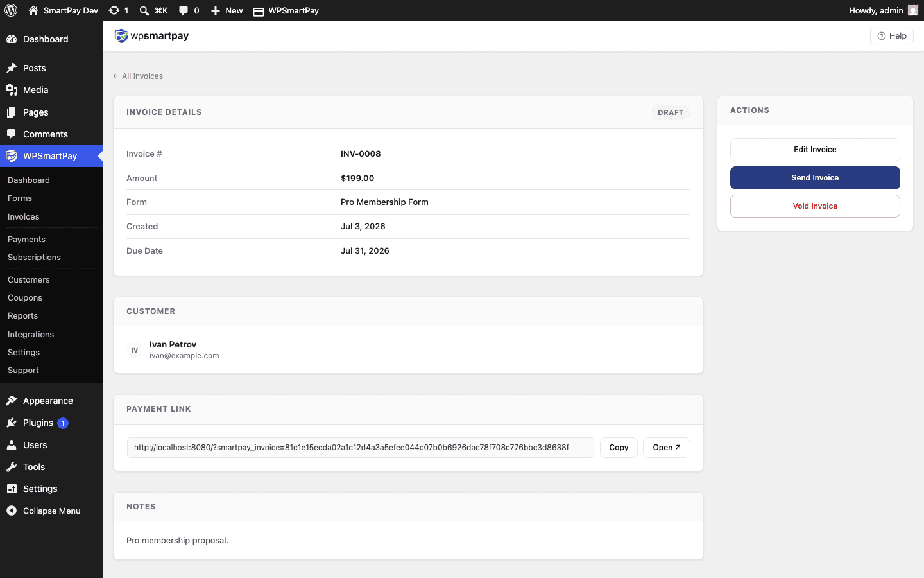The image size is (924, 578).
Task: Click the DRAFT status badge
Action: click(671, 112)
